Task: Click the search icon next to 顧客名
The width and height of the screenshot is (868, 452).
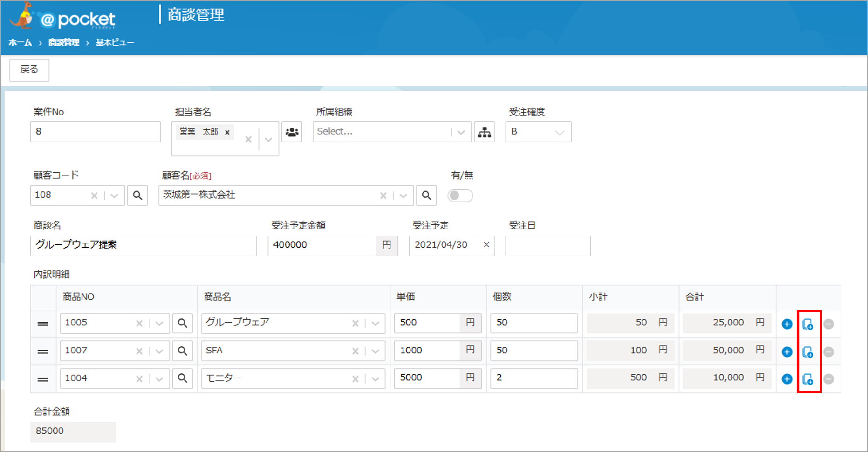Action: point(426,196)
